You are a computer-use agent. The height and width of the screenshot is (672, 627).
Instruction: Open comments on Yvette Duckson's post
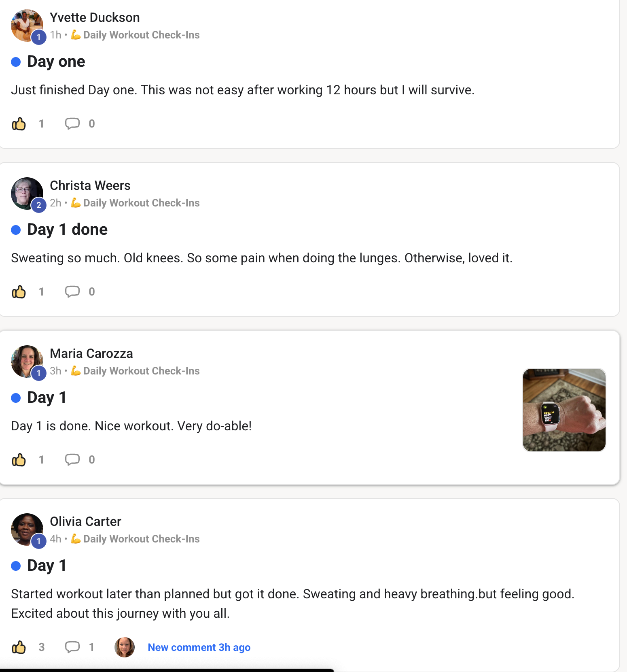pyautogui.click(x=72, y=124)
